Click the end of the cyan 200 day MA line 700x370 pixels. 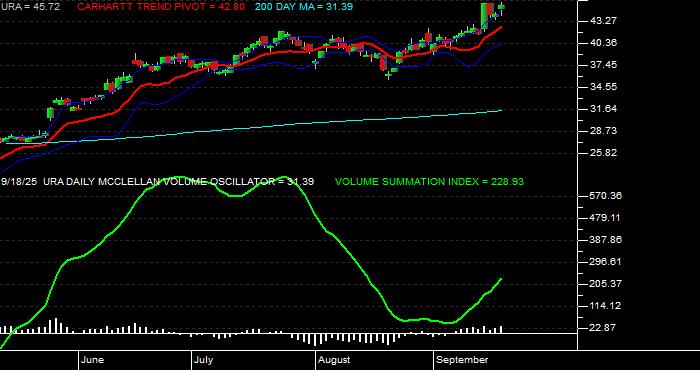(x=501, y=110)
